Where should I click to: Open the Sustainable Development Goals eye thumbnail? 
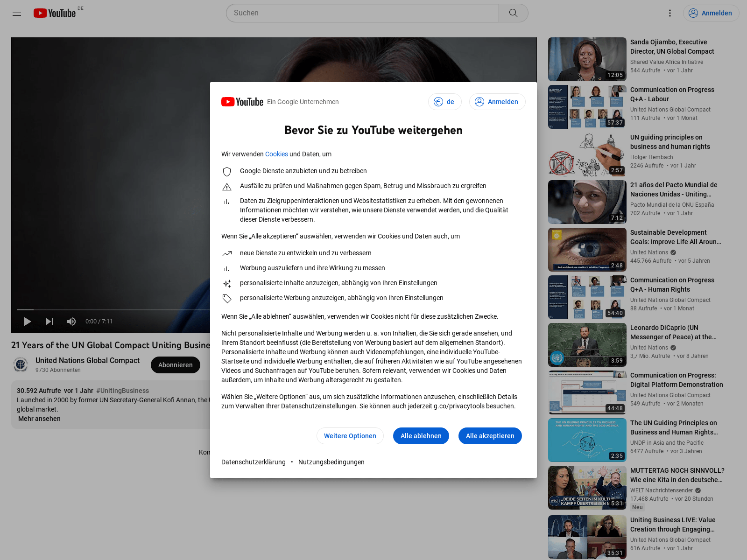point(587,250)
